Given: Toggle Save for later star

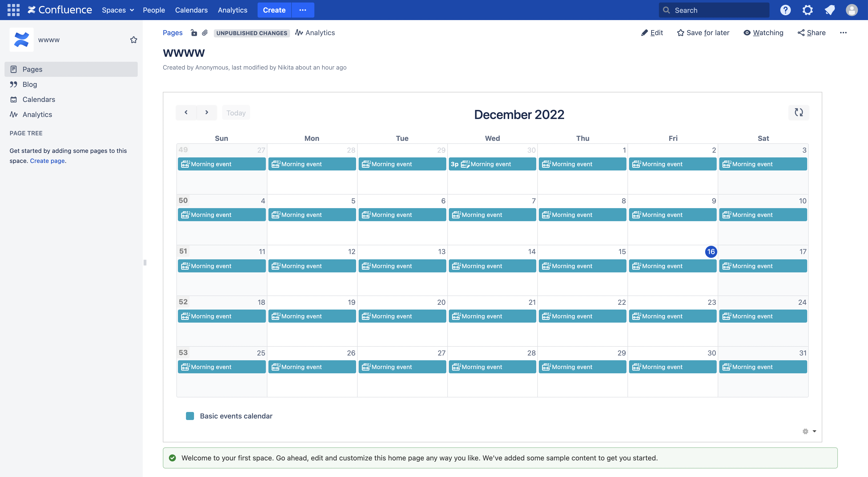Looking at the screenshot, I should [703, 33].
